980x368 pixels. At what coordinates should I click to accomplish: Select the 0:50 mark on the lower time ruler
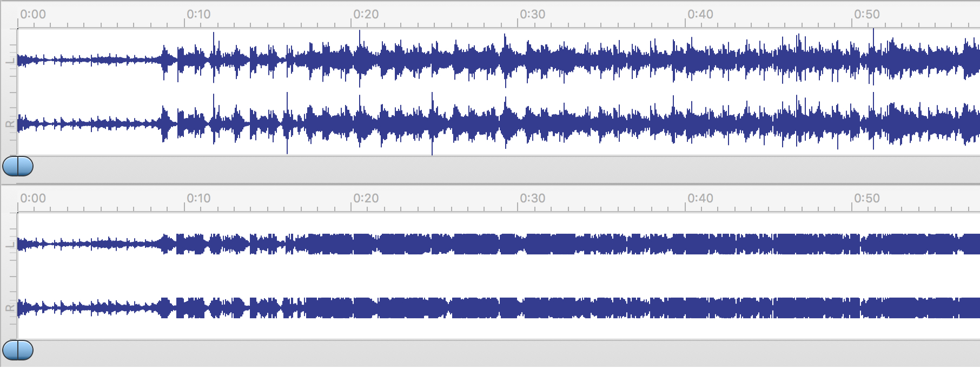[x=866, y=199]
